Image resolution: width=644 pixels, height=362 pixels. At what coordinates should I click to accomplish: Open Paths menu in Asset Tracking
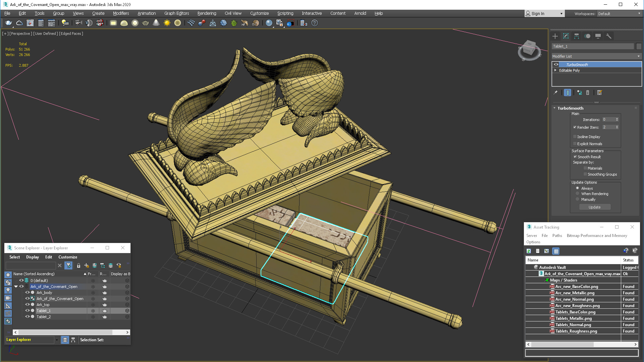pos(557,236)
